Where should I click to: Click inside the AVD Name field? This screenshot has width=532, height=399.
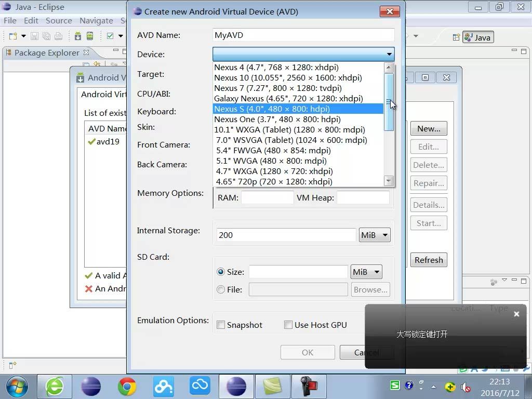coord(303,35)
